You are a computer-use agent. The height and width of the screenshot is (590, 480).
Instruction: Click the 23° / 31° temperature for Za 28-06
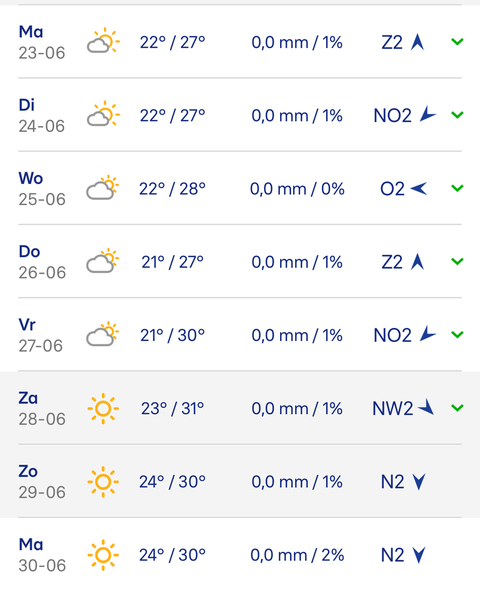(x=172, y=409)
